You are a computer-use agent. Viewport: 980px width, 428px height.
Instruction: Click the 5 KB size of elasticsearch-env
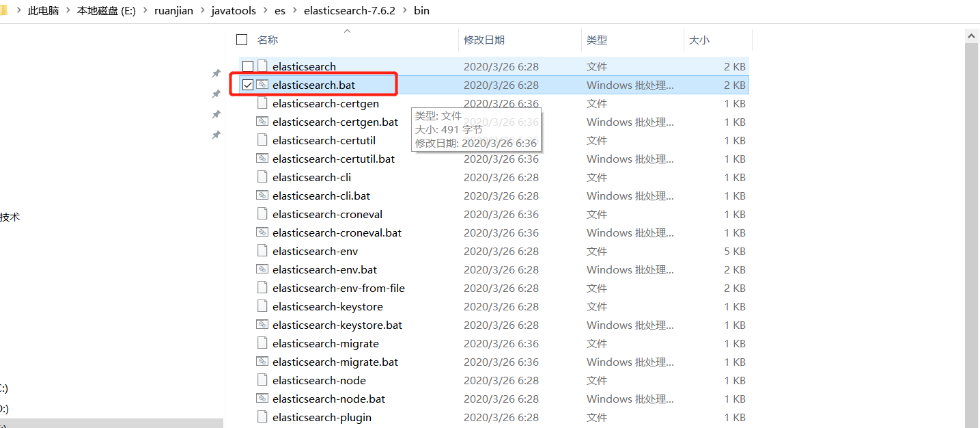[x=735, y=251]
